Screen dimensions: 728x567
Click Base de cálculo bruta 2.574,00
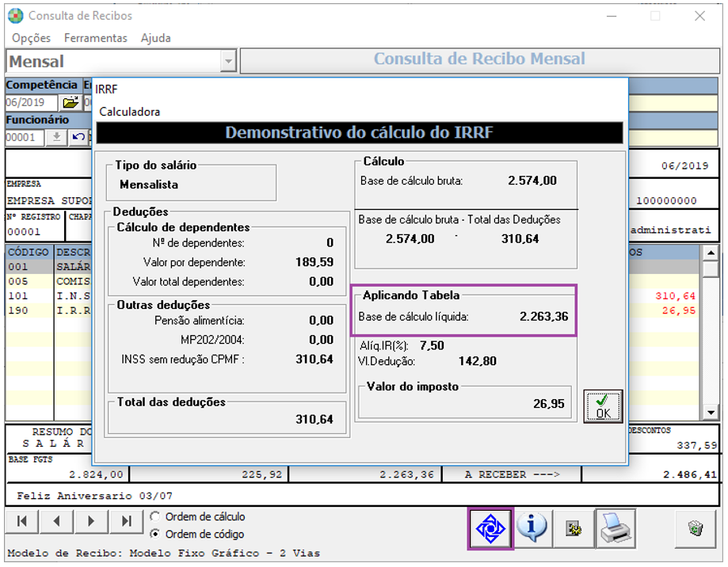click(532, 181)
